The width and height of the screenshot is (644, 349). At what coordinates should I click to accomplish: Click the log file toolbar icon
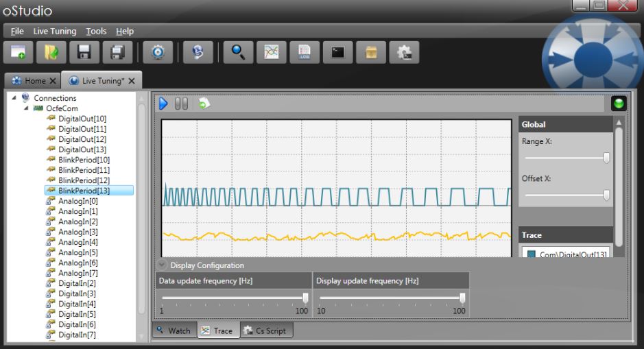click(305, 52)
